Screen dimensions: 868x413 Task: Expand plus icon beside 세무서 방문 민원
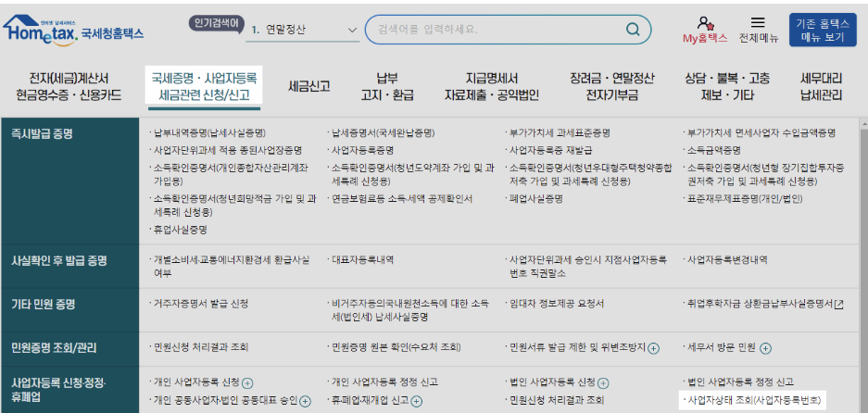(765, 348)
